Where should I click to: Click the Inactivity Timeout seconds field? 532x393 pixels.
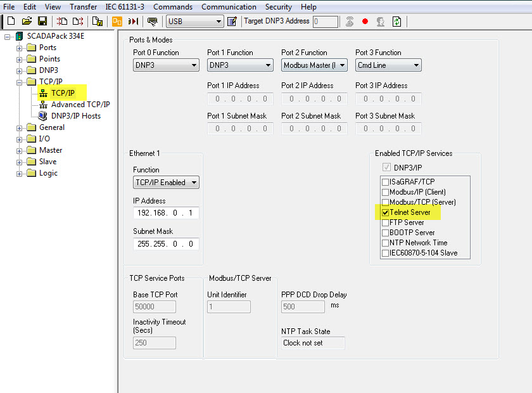[155, 343]
